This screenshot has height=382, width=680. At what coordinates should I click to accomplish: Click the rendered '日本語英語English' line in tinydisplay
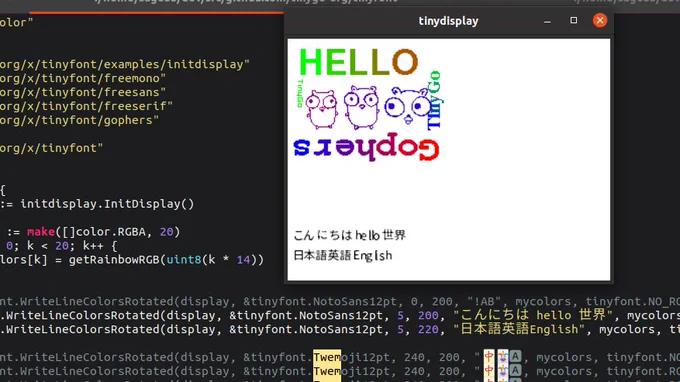pos(343,255)
